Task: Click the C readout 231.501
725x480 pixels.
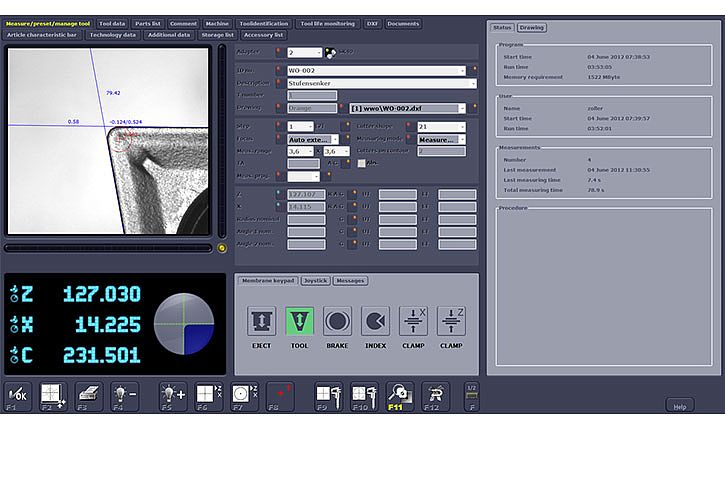Action: click(102, 355)
